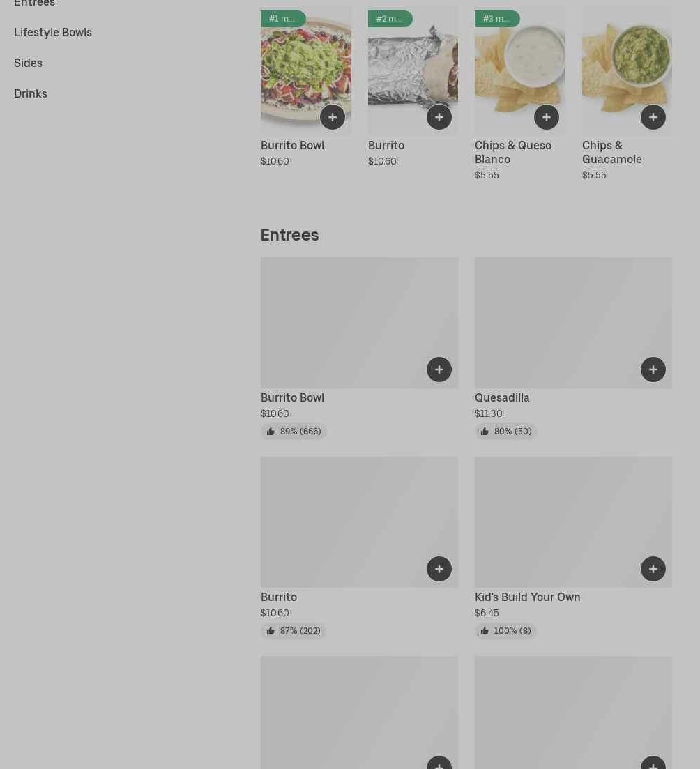Open the Quesadilla item title

[502, 397]
